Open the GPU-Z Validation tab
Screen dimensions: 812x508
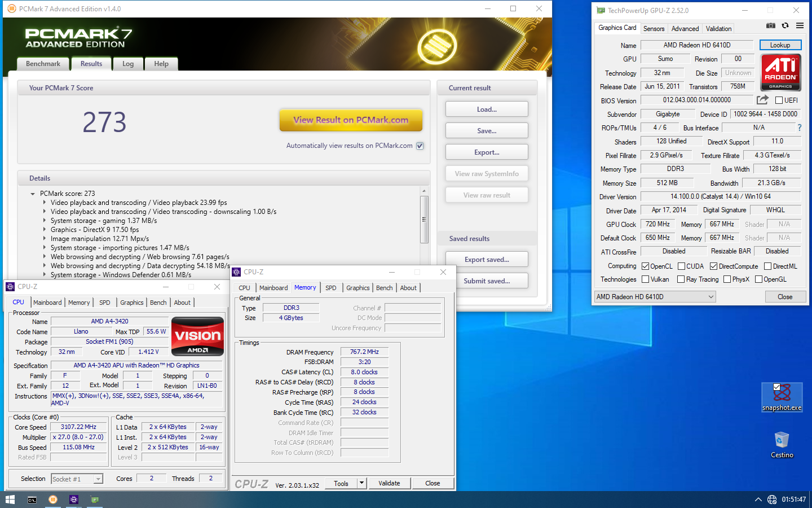point(719,28)
